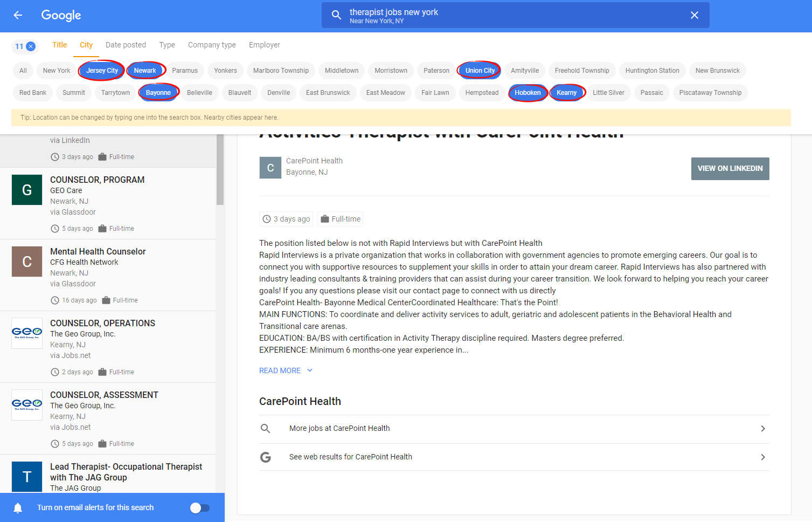
Task: Open See web results chevron arrow
Action: click(762, 457)
